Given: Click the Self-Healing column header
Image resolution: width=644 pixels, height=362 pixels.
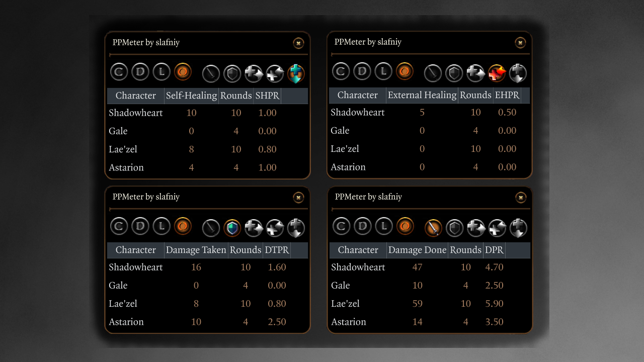Looking at the screenshot, I should 191,96.
